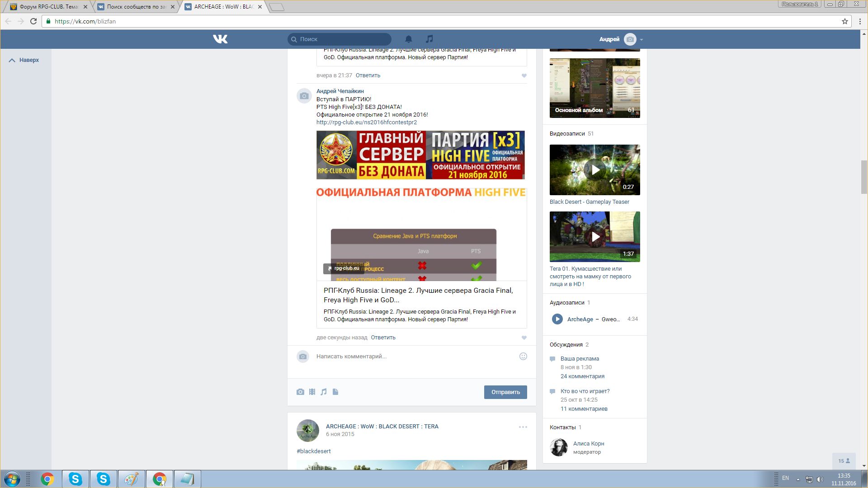Viewport: 868px width, 488px height.
Task: Open the ARCHEAGE community avatar on post
Action: [x=308, y=431]
